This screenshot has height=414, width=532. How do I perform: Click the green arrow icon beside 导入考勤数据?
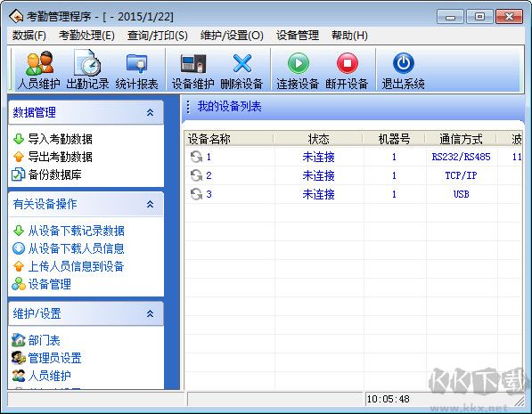click(x=19, y=139)
